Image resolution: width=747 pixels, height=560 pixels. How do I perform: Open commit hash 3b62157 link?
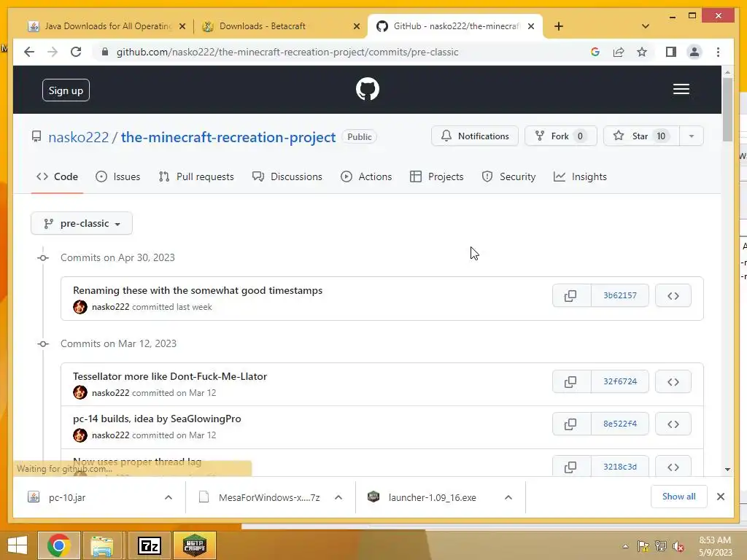[x=620, y=296]
